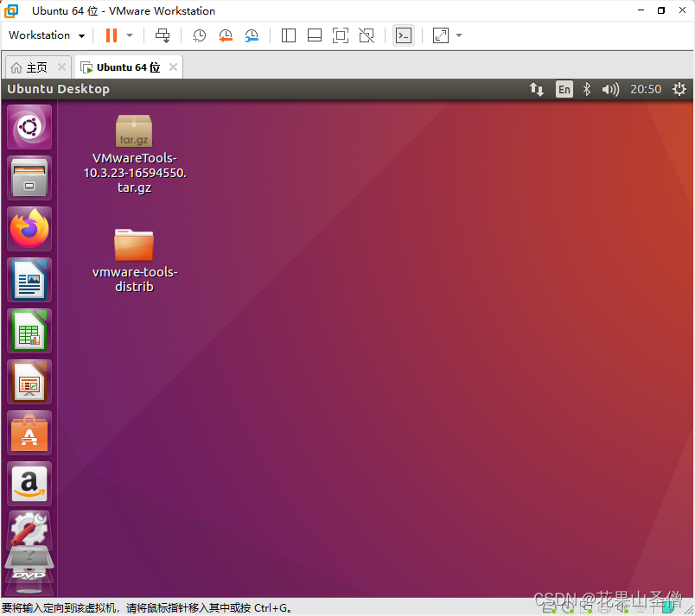Toggle the library panel visibility
Screen dimensions: 695x616
tap(288, 35)
